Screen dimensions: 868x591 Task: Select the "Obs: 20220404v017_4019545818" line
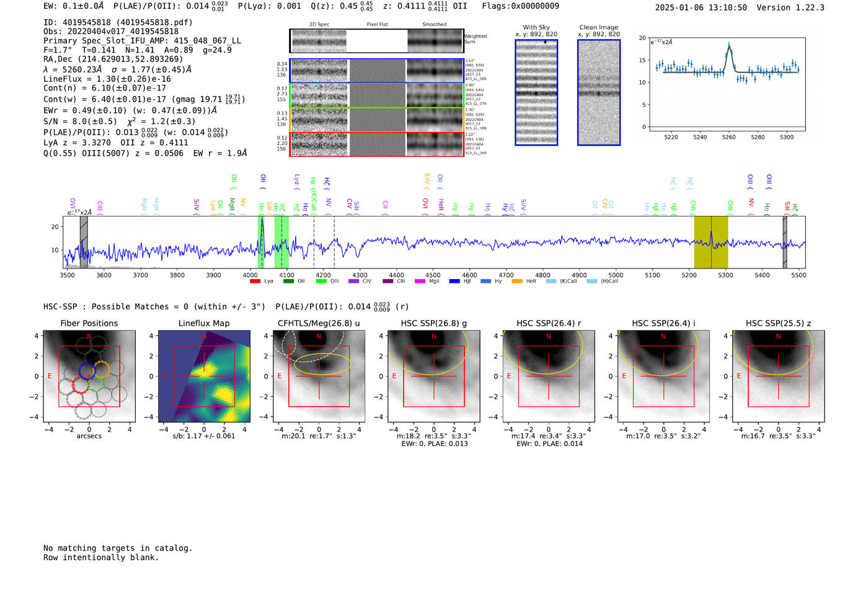(111, 32)
